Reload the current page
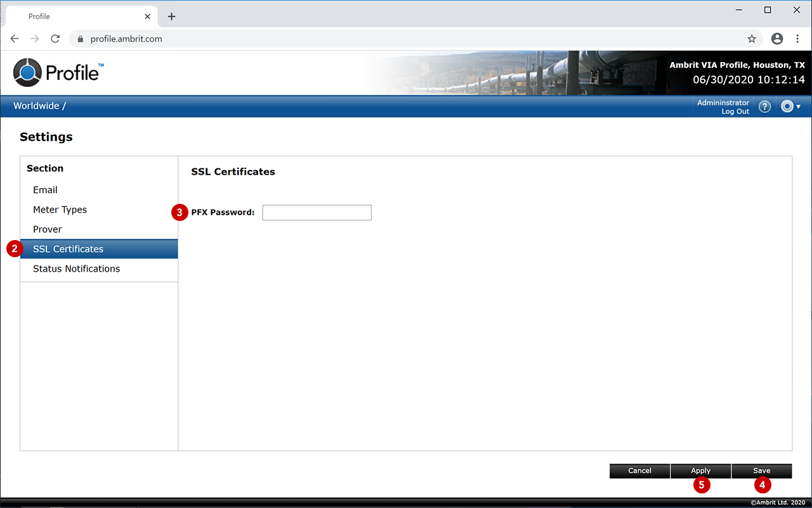This screenshot has width=812, height=508. (55, 39)
